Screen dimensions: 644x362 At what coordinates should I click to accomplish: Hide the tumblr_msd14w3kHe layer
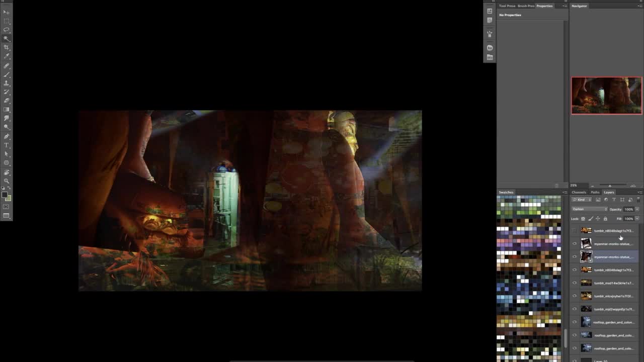point(575,283)
